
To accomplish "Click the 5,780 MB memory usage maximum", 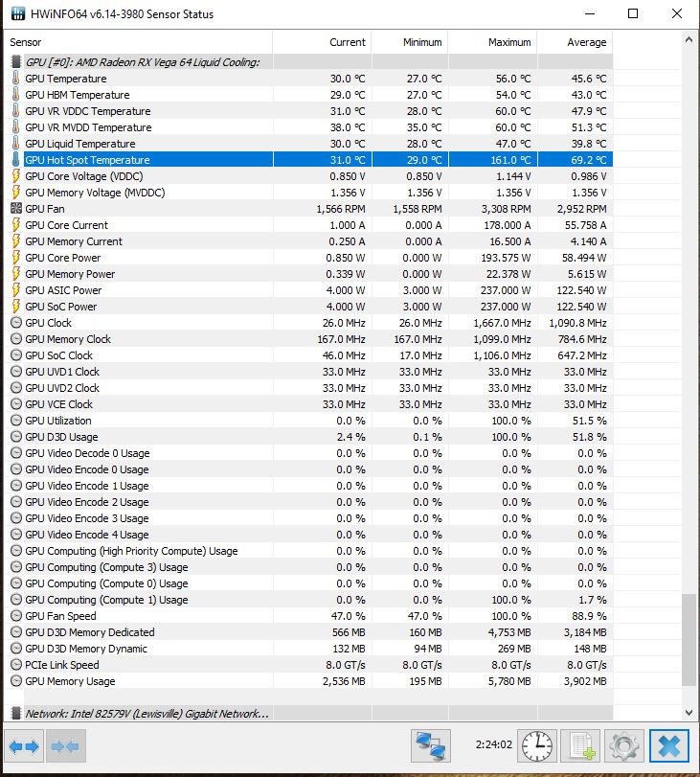I will [509, 681].
